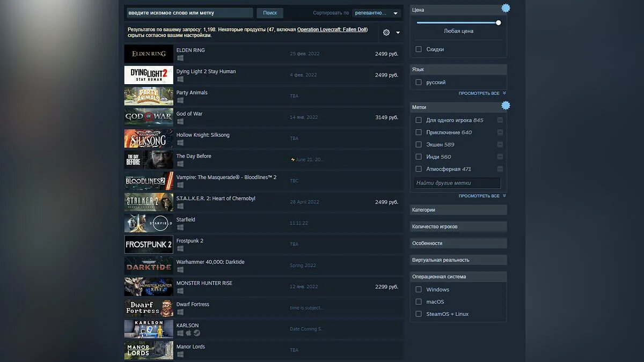Focus the Найти другие метки tag field

tap(457, 183)
